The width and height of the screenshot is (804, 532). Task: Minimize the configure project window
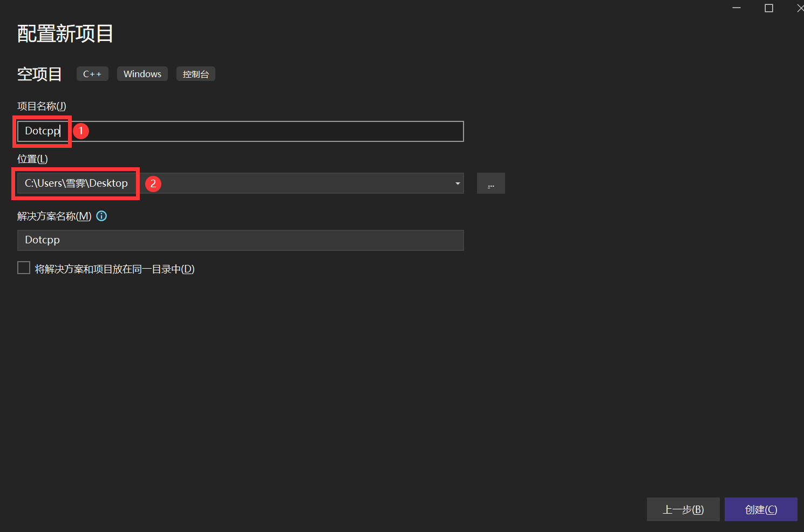(x=737, y=8)
